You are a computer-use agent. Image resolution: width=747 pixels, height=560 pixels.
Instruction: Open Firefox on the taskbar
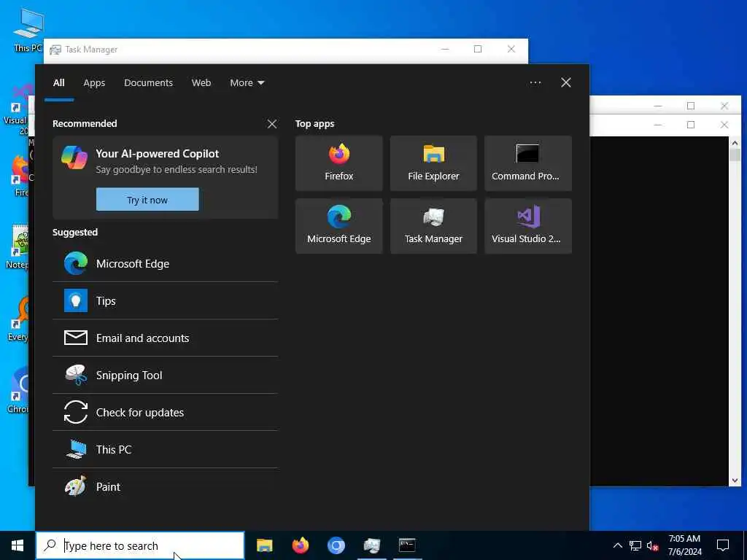300,545
